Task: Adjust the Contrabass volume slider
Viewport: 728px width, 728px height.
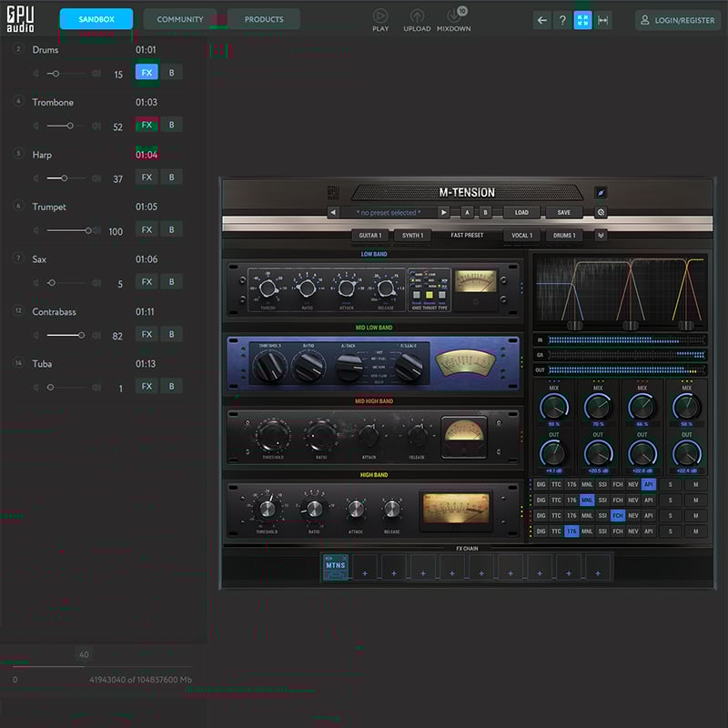Action: [66, 335]
